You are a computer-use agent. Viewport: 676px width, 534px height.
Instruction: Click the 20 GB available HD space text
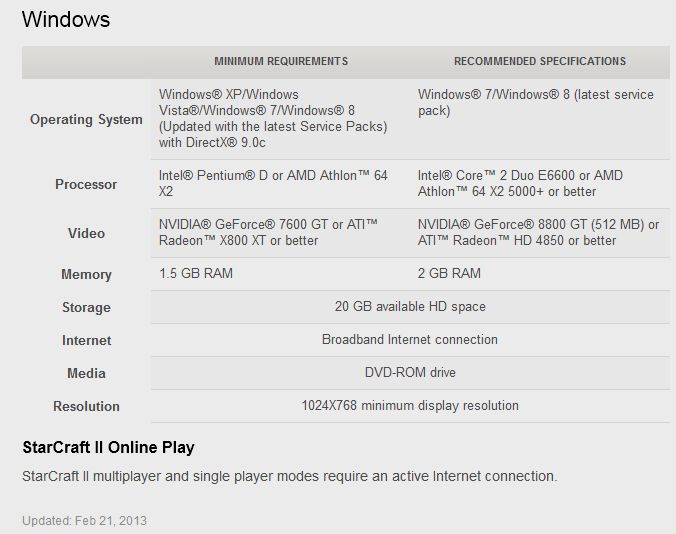pos(410,306)
